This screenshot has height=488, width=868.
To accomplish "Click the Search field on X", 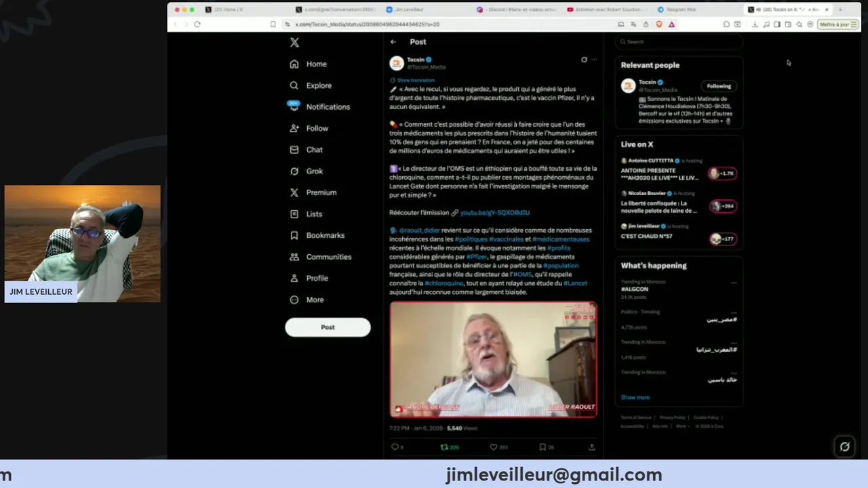I will point(679,42).
